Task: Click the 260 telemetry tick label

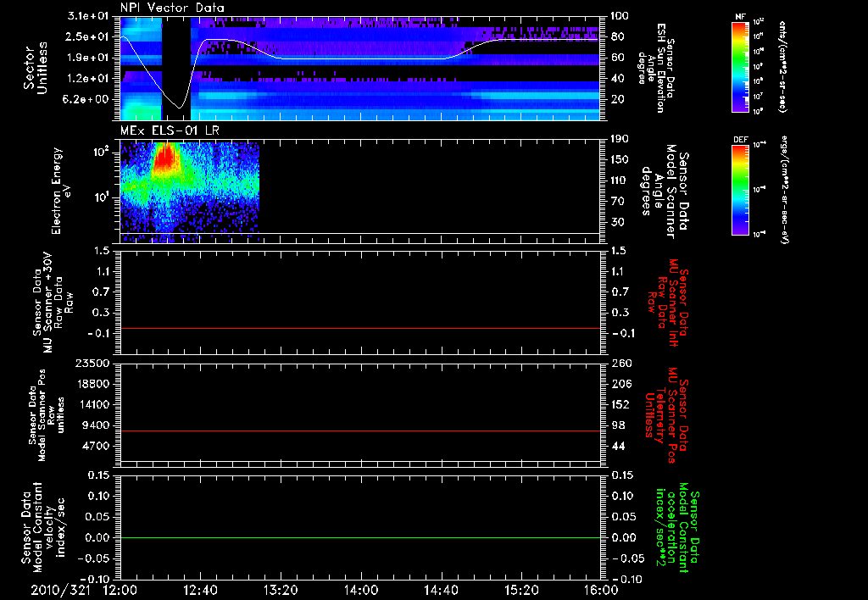Action: tap(620, 364)
